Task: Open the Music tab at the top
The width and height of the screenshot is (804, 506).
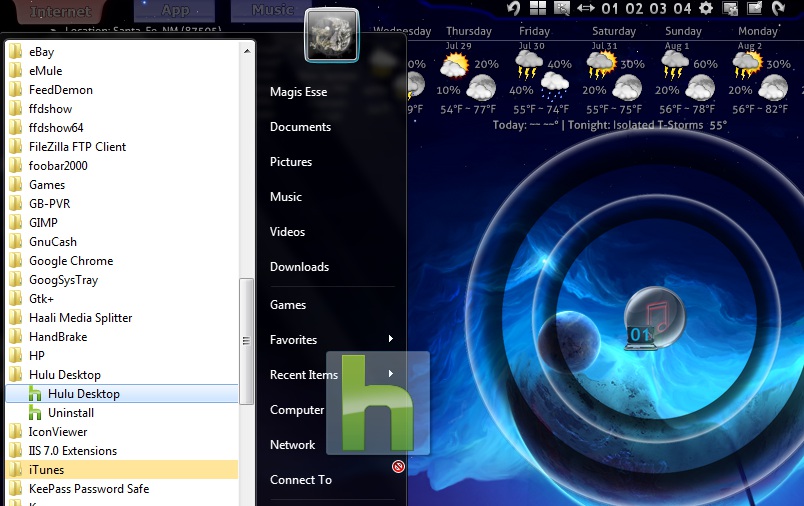Action: click(272, 10)
